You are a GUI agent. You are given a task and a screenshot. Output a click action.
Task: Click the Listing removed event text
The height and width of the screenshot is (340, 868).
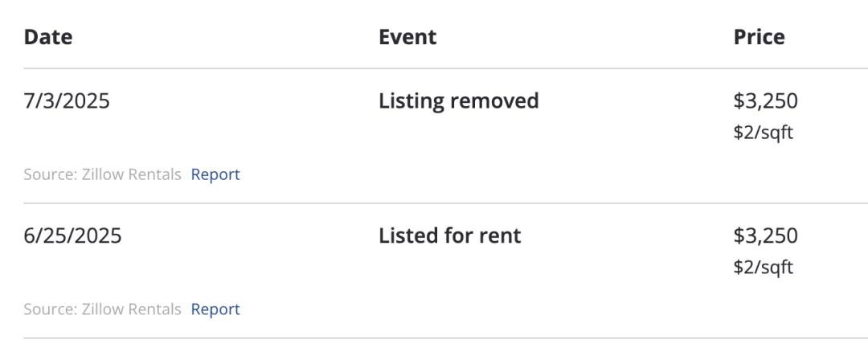tap(458, 101)
